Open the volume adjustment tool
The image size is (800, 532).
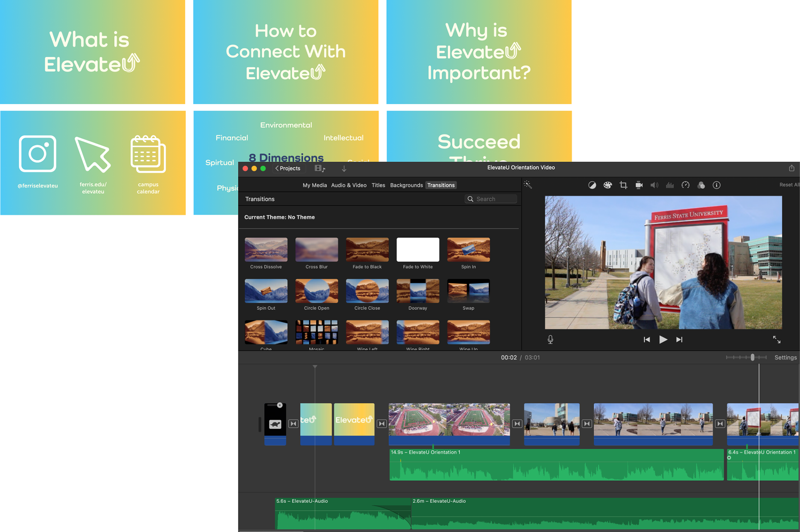(x=655, y=185)
